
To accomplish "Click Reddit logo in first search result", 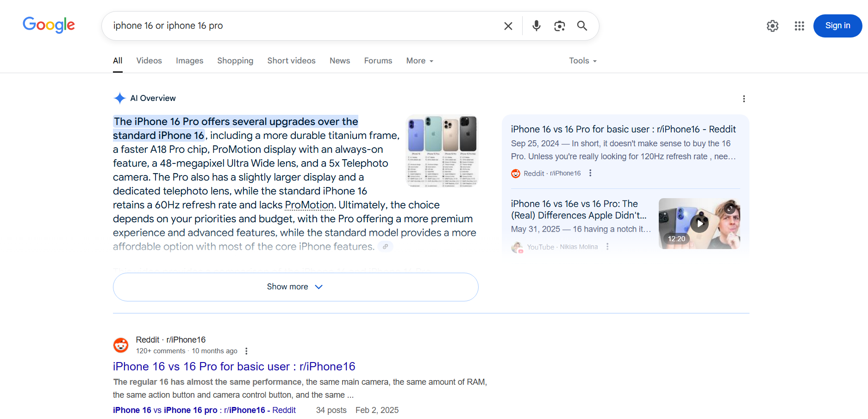I will (121, 345).
